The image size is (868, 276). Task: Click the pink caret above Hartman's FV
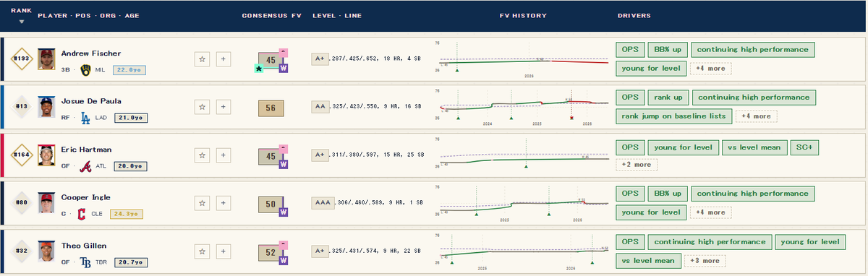coord(284,148)
